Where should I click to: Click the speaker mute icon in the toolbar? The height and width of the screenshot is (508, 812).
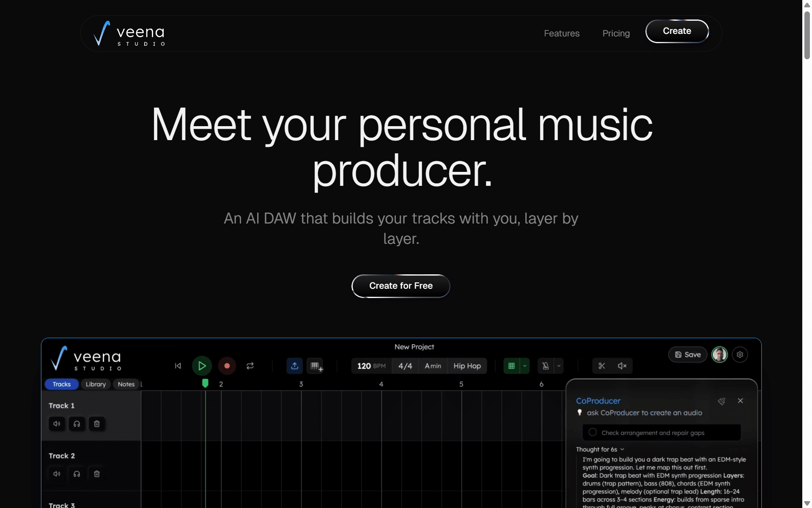[x=622, y=366]
